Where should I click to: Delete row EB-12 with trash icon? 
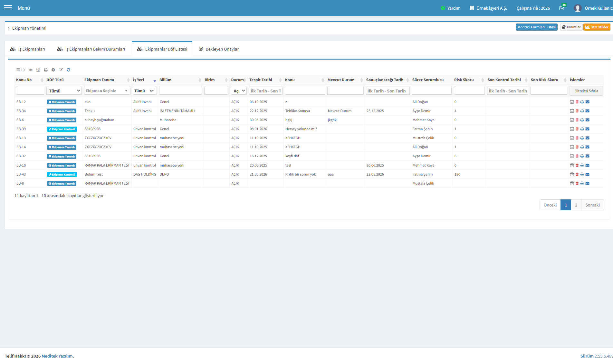point(577,102)
